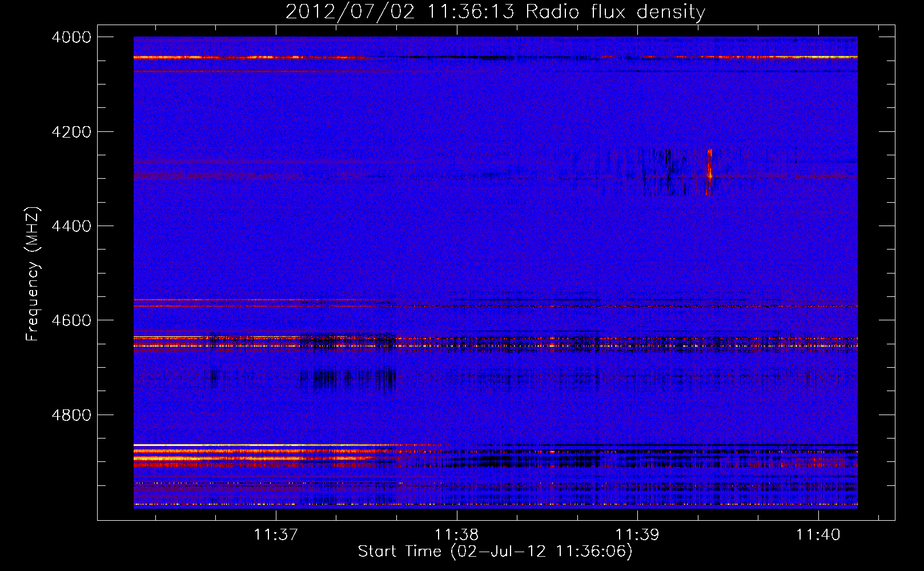Click the bright red vertical burst near 4280 MHz
The height and width of the screenshot is (571, 924).
click(x=709, y=171)
